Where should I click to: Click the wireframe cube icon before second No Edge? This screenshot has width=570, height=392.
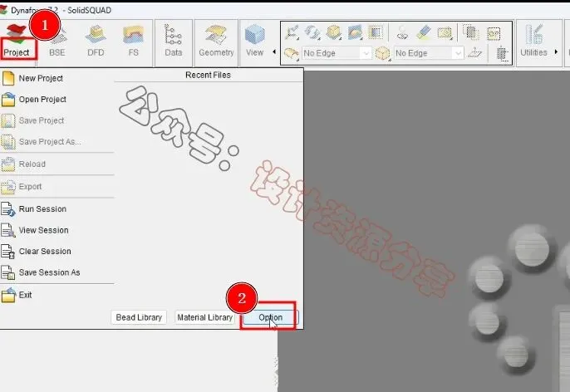click(382, 53)
